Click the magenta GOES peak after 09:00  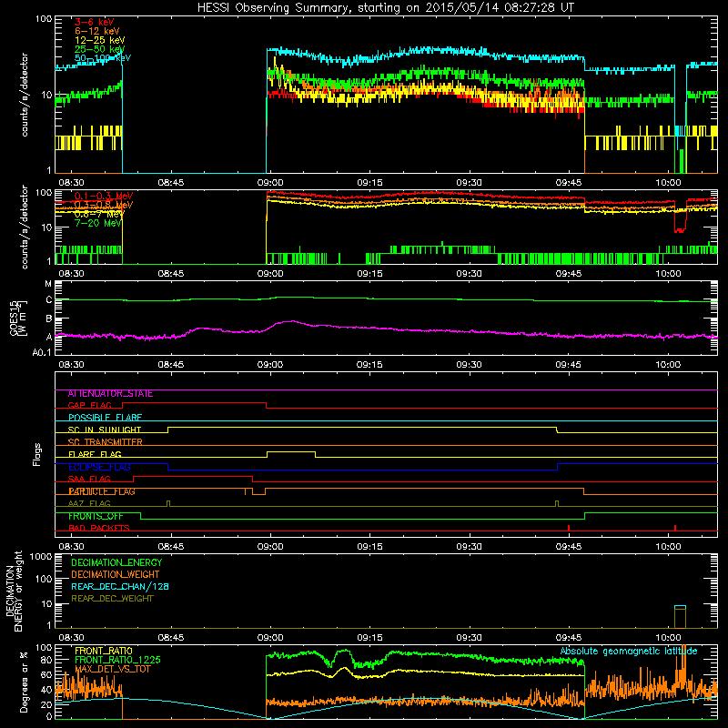coord(291,321)
